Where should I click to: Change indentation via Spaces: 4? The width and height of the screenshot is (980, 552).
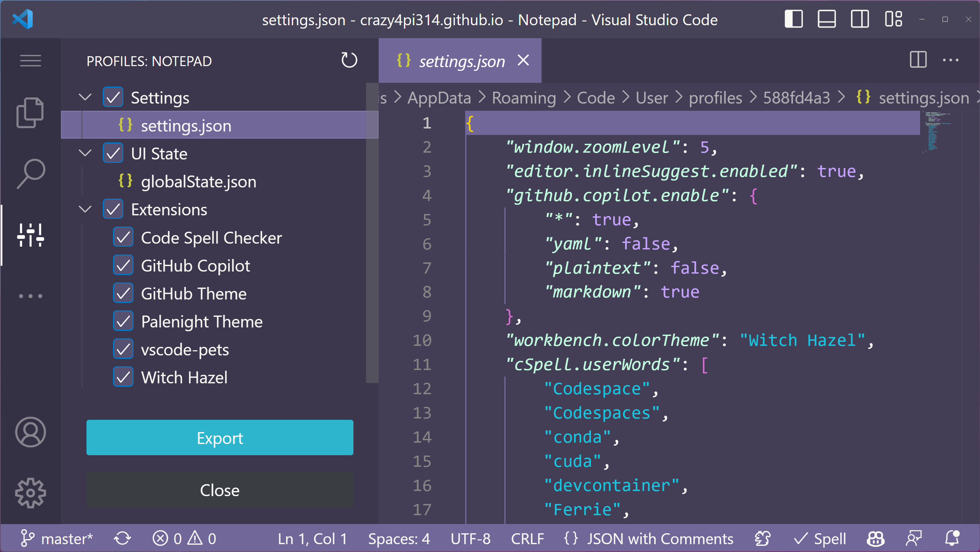click(x=399, y=539)
